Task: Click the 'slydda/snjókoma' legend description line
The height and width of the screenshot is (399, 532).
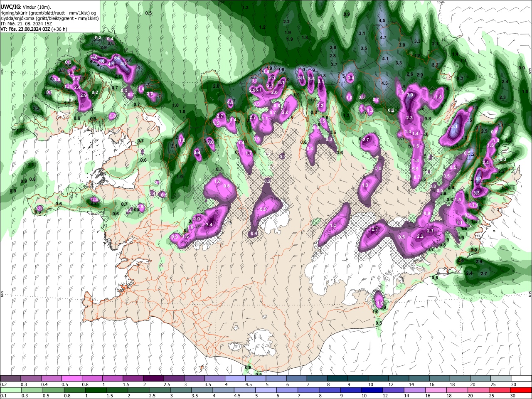Action: click(x=49, y=18)
